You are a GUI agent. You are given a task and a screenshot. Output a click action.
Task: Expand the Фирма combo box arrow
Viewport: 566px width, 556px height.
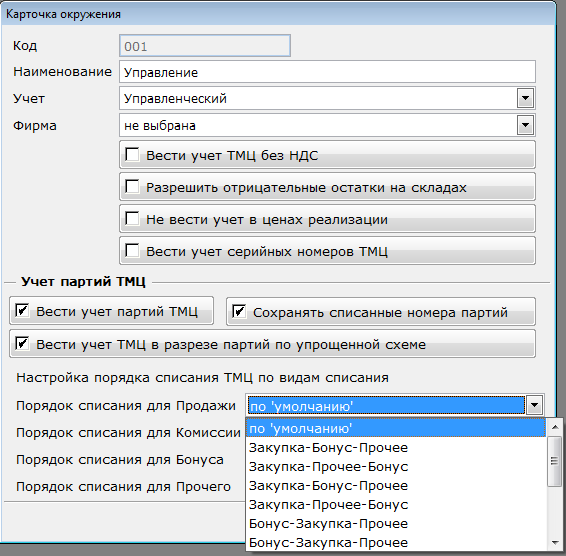525,125
